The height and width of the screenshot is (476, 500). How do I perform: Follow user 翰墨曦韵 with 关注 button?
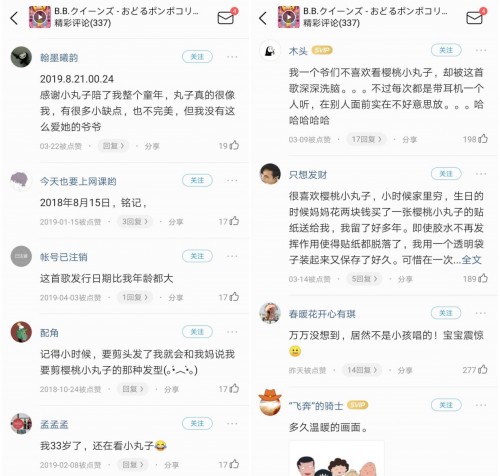(197, 57)
